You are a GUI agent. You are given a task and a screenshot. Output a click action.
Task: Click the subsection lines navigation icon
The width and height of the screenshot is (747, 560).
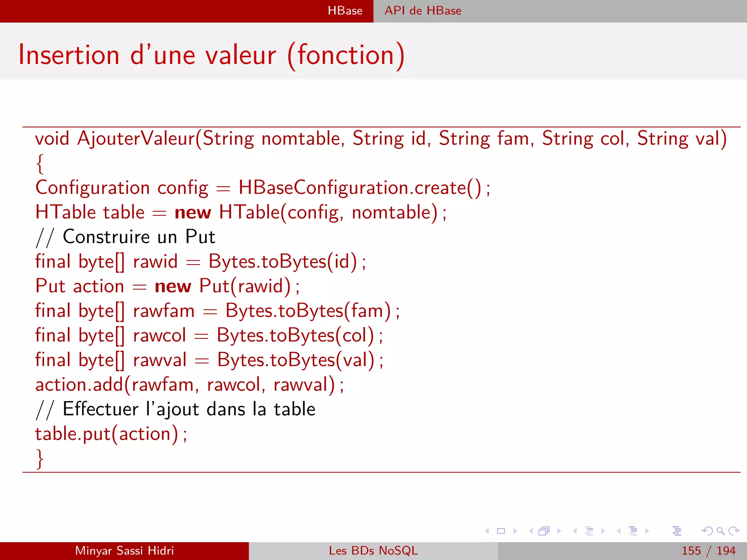589,531
